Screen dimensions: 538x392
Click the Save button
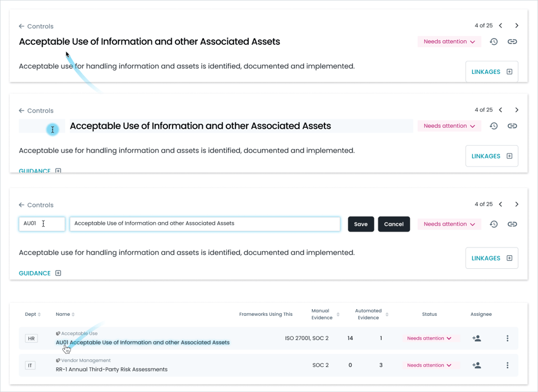pyautogui.click(x=361, y=224)
